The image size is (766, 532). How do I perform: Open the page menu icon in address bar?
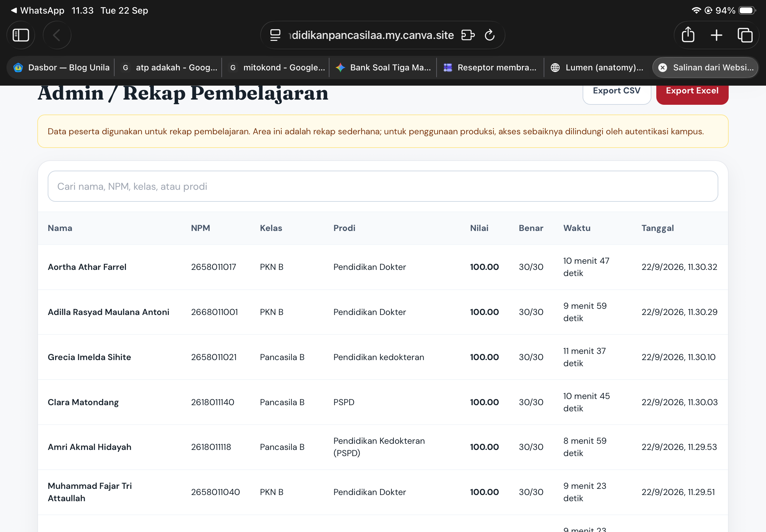tap(275, 35)
